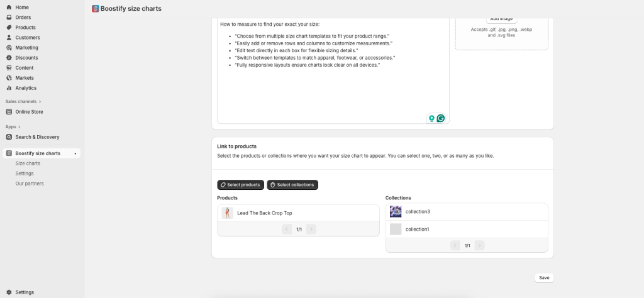
Task: Click the Content icon in sidebar
Action: point(9,68)
